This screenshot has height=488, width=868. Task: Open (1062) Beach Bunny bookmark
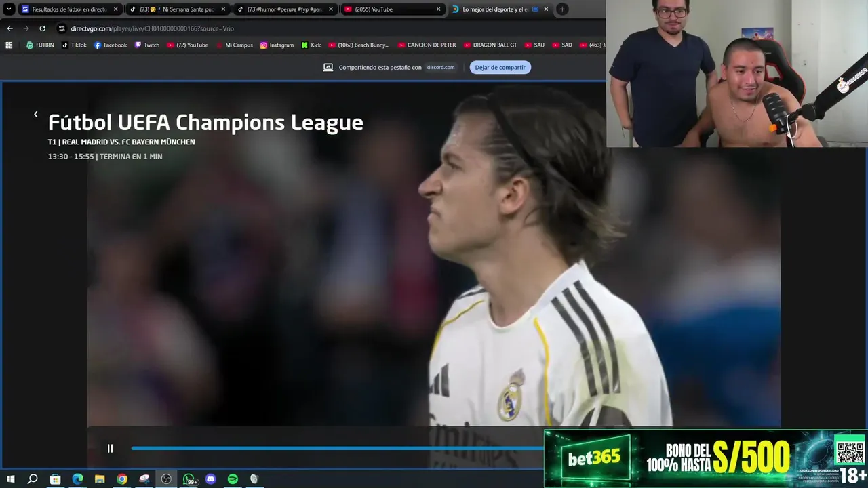pyautogui.click(x=359, y=45)
